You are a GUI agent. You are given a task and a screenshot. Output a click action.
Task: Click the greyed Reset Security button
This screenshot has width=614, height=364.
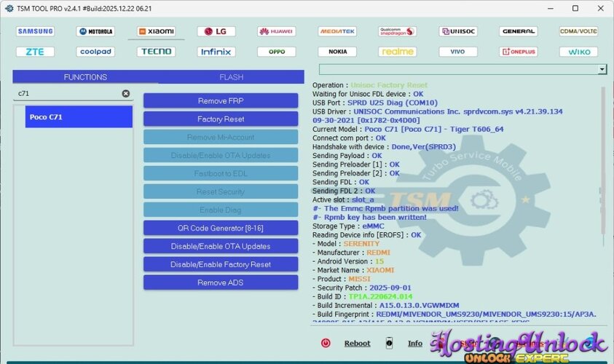[x=221, y=191]
